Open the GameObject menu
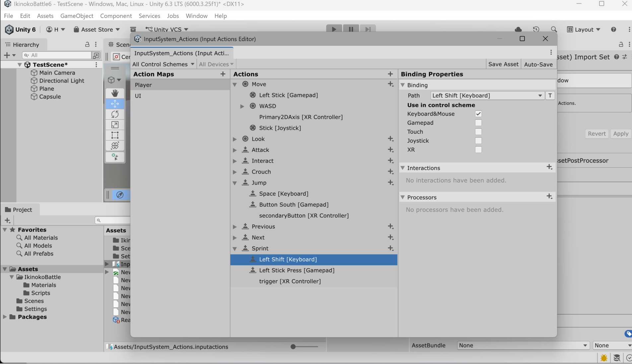Screen dimensions: 632x364 77,16
